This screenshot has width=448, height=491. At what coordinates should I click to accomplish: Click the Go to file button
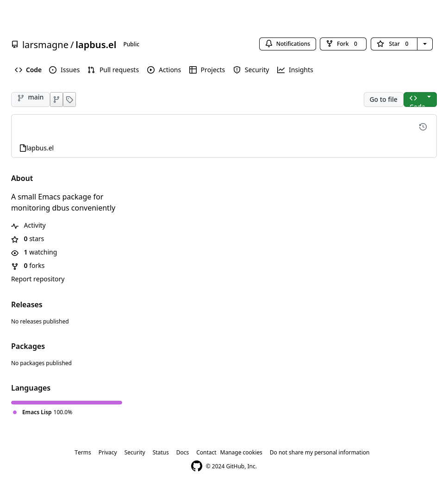coord(383,99)
